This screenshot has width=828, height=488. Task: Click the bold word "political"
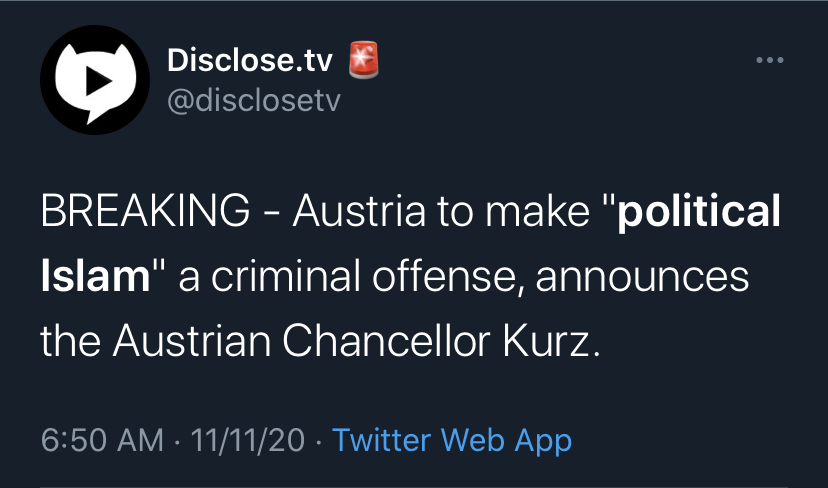pos(699,212)
